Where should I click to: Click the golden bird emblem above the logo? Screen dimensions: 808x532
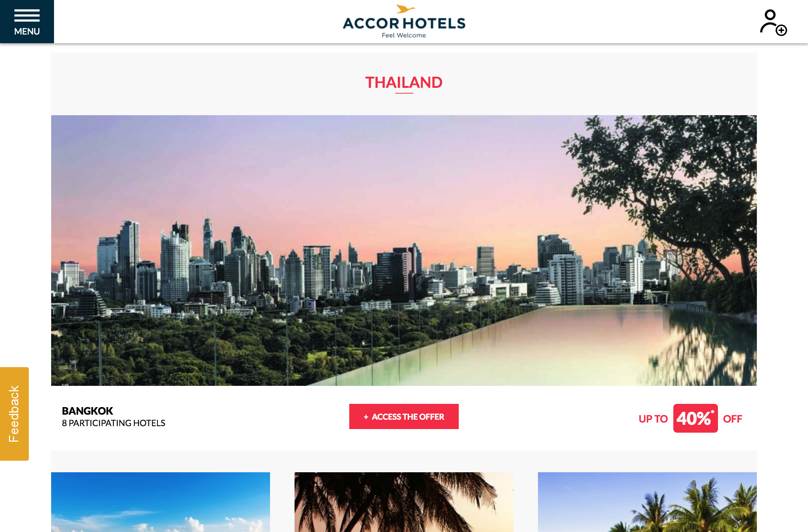click(x=405, y=9)
